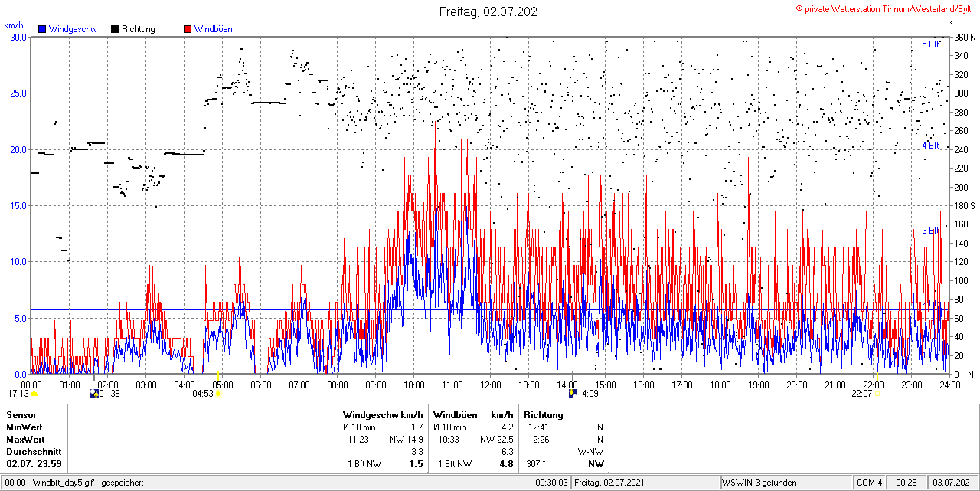Screen dimensions: 980x491
Task: Click the Windböen km/h column header
Action: coord(472,414)
